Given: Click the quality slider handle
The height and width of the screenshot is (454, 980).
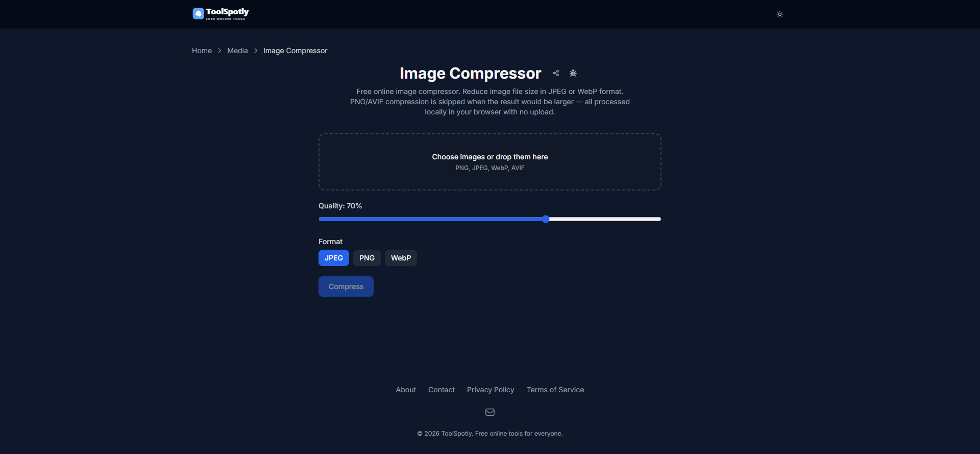Looking at the screenshot, I should (x=546, y=219).
